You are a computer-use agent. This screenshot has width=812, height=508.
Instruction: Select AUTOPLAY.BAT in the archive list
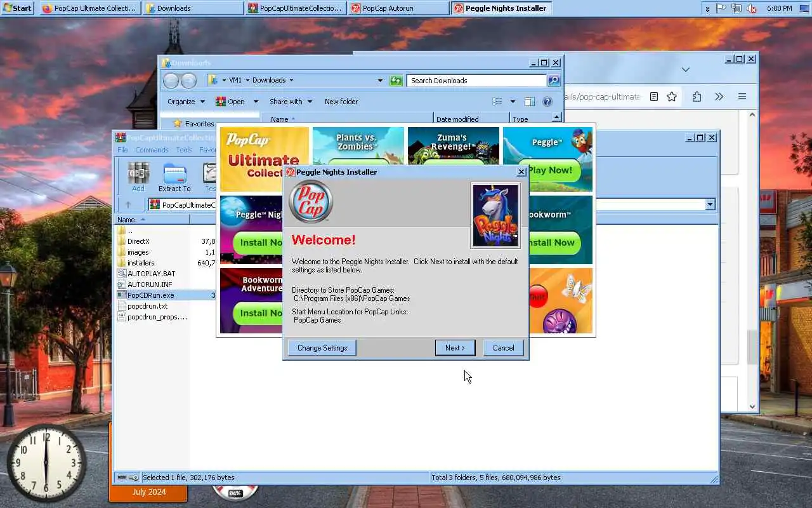coord(151,274)
